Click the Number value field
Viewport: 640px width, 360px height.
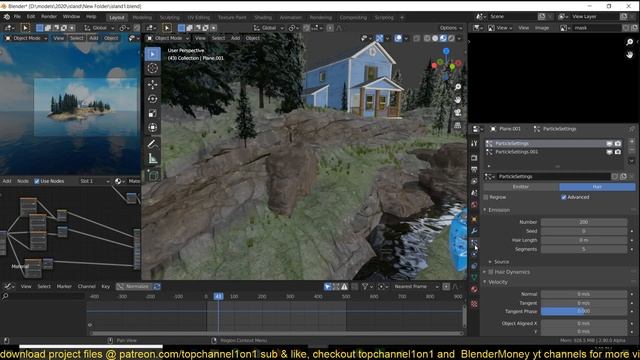click(584, 222)
